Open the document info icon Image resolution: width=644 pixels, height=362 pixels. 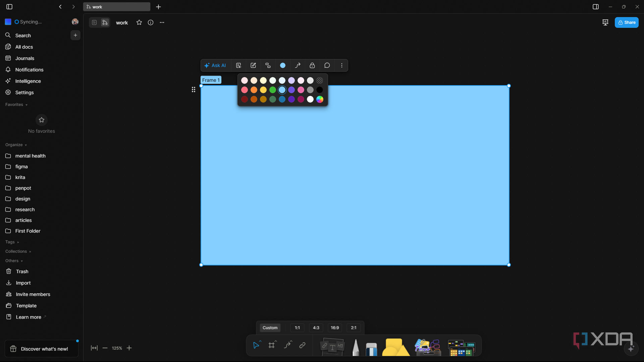[x=151, y=22]
